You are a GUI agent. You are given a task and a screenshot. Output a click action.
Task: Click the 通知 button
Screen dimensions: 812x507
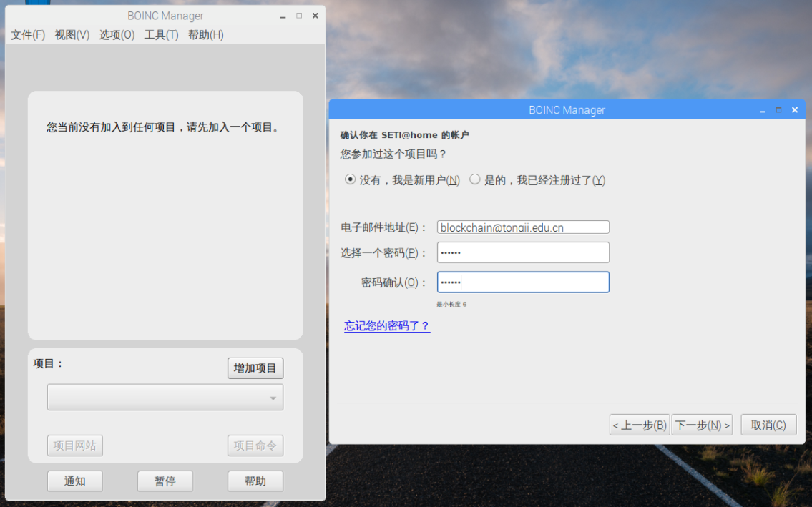point(75,481)
